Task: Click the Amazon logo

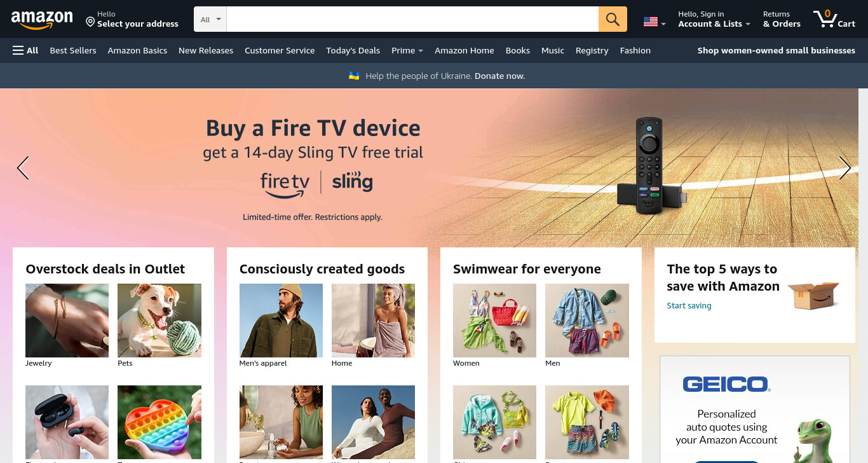Action: [x=42, y=20]
